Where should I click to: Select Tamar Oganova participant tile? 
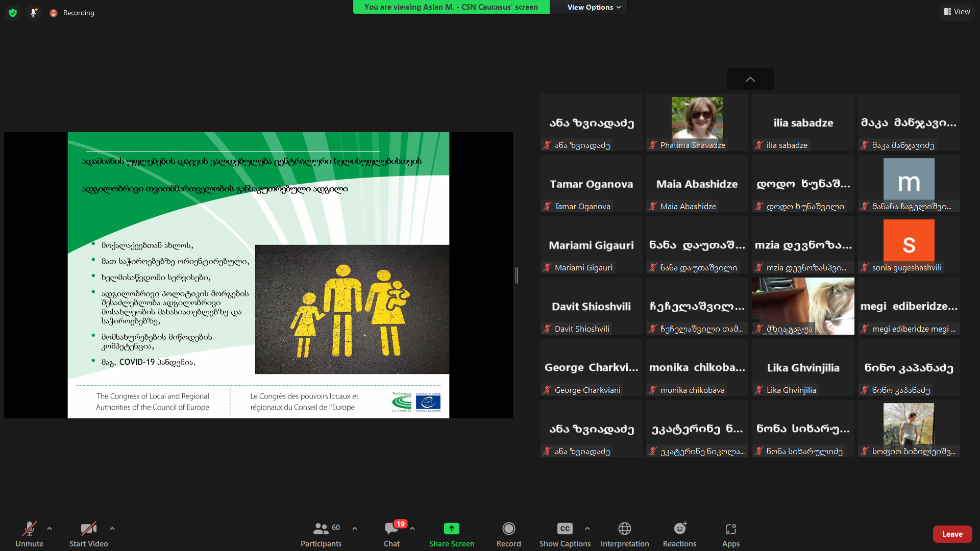coord(592,184)
